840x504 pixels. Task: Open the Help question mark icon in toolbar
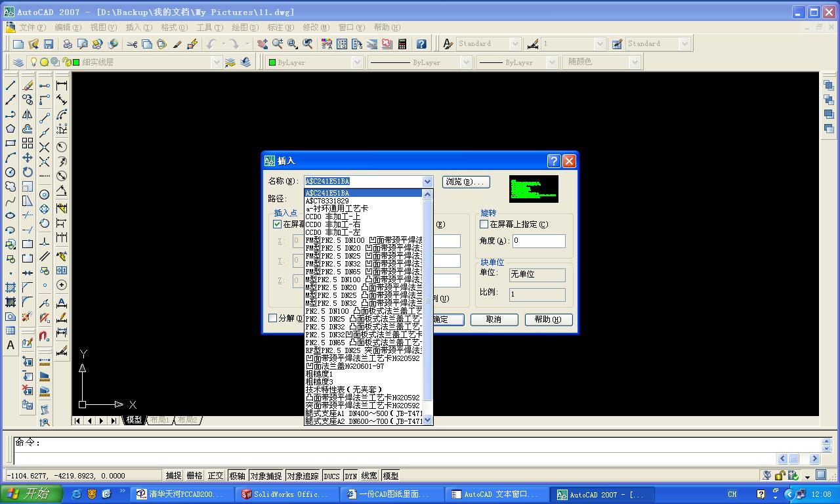(x=421, y=44)
